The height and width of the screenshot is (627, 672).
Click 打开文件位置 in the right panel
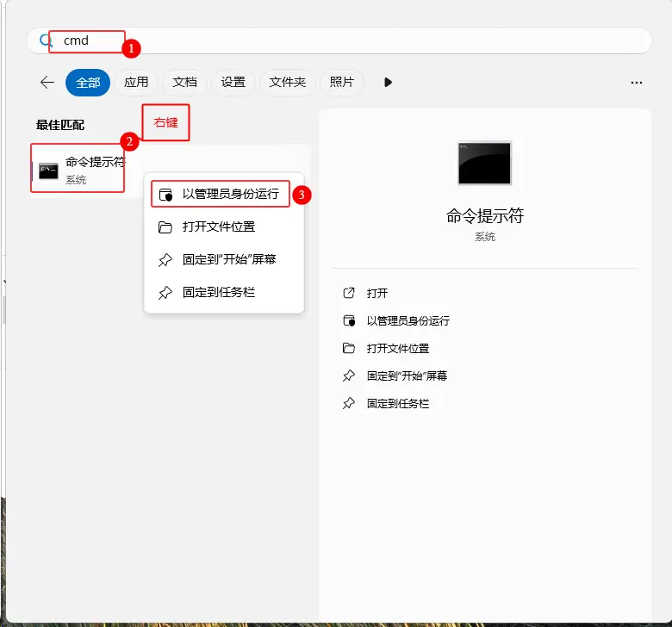coord(397,348)
